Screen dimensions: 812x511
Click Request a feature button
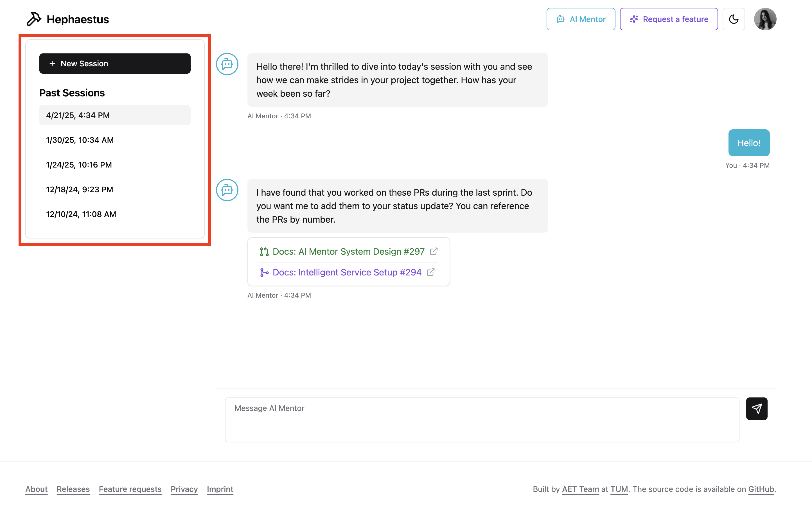668,19
